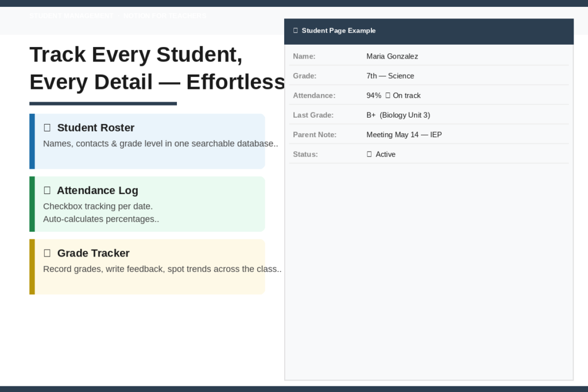Click the icon beside Grade Tracker heading

[47, 253]
